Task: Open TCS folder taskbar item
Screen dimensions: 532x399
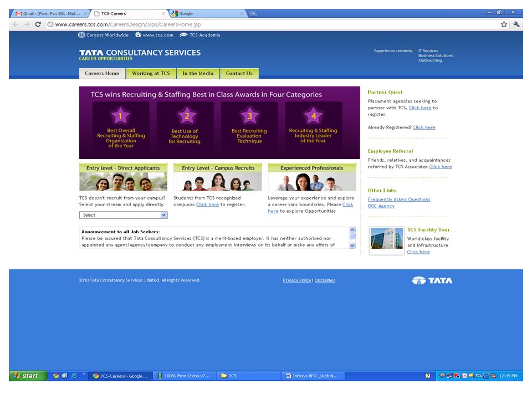Action: (249, 376)
